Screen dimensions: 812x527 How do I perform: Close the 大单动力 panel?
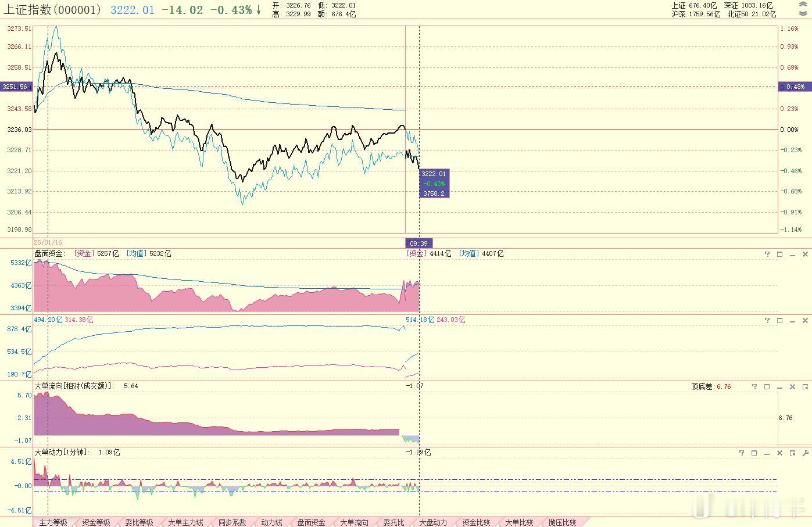(780, 453)
